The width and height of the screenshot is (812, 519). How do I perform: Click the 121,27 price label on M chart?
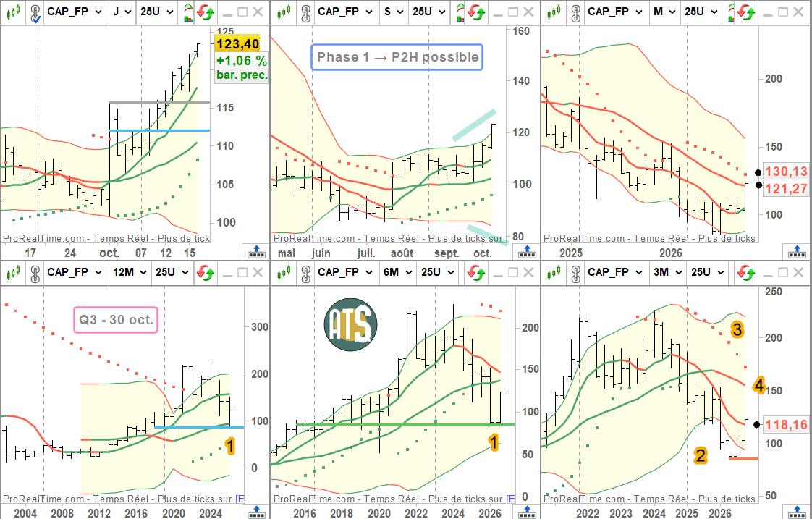coord(786,188)
